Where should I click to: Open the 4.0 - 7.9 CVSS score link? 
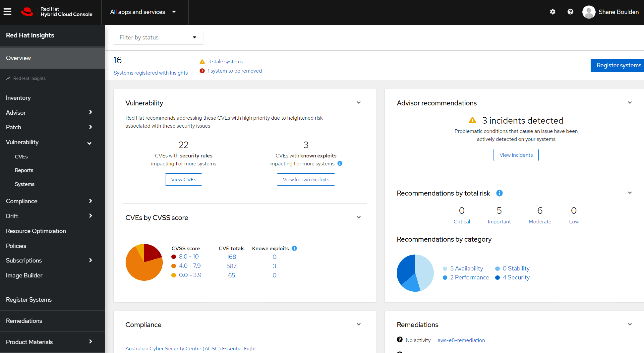(x=190, y=266)
